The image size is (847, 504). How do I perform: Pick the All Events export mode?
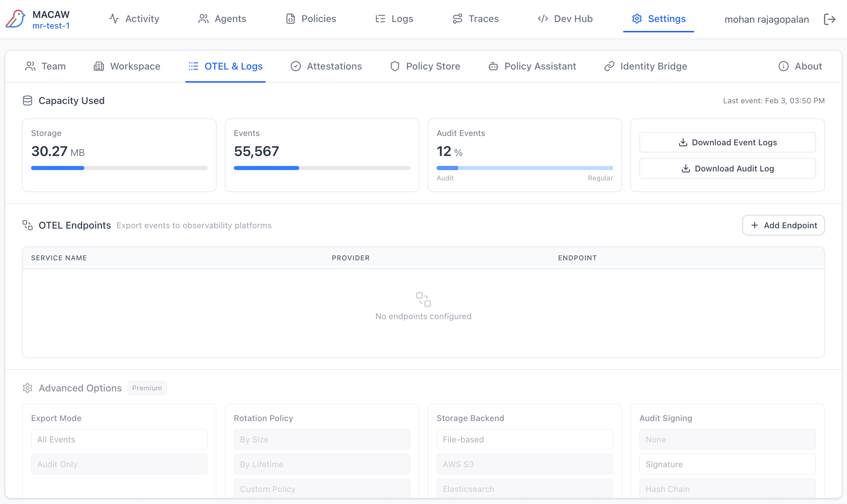[x=119, y=439]
